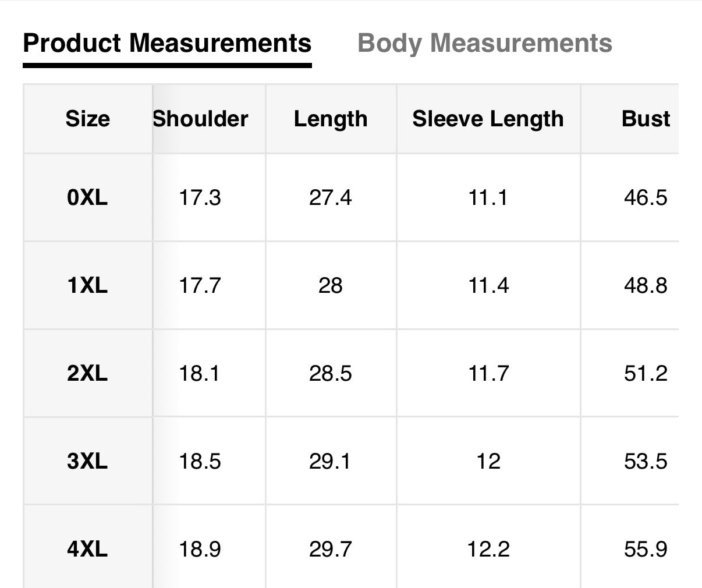Switch to the Body Measurements tab
Image resolution: width=702 pixels, height=588 pixels.
click(x=485, y=43)
